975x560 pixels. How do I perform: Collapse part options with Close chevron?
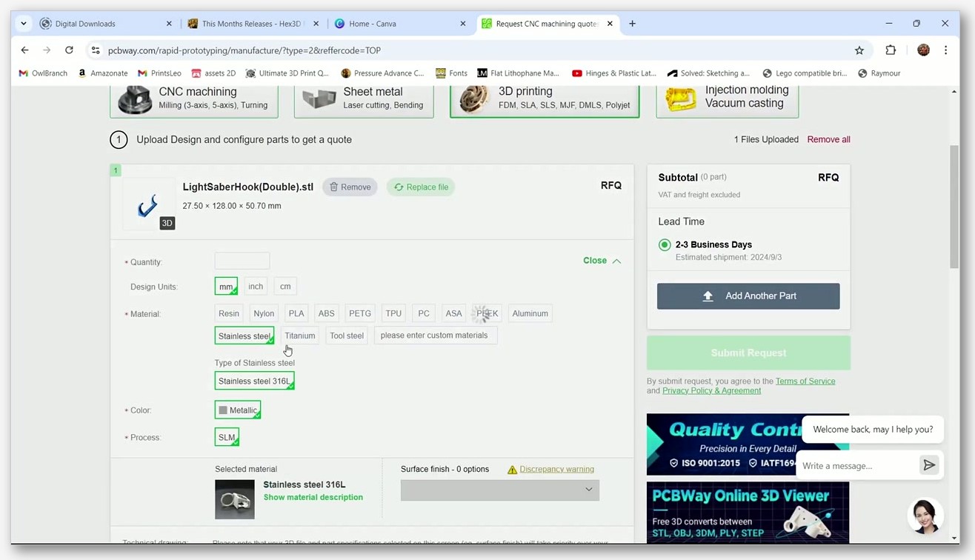click(602, 261)
